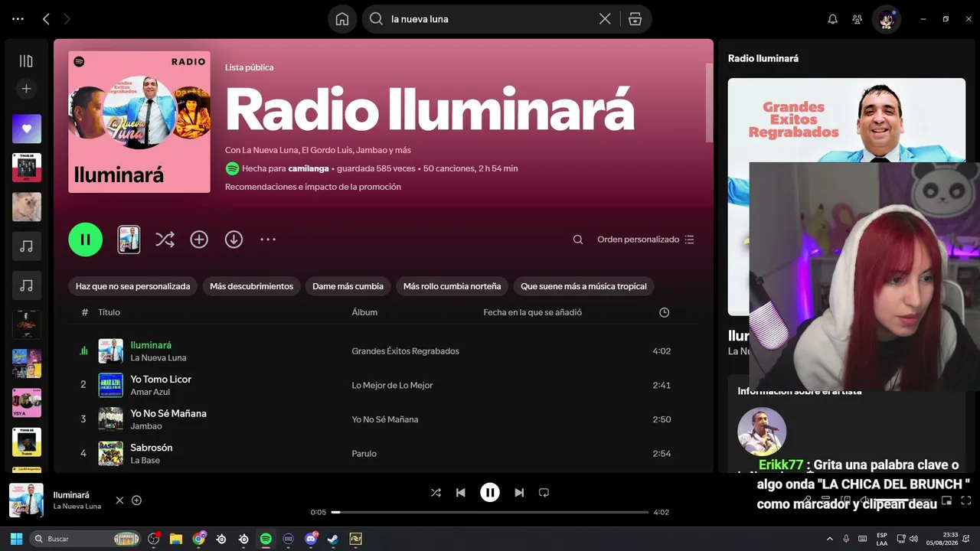This screenshot has width=980, height=551.
Task: Open Discord from the taskbar
Action: point(311,539)
